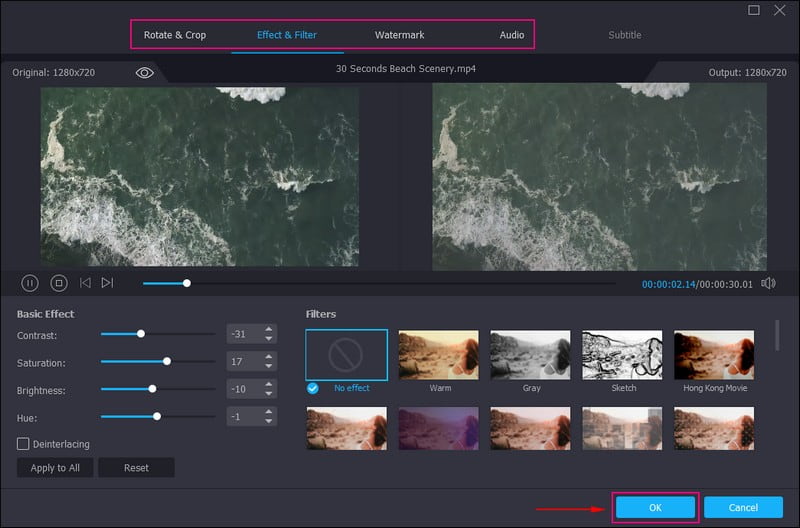Decrease Saturation value with down arrow
This screenshot has height=528, width=800.
269,367
